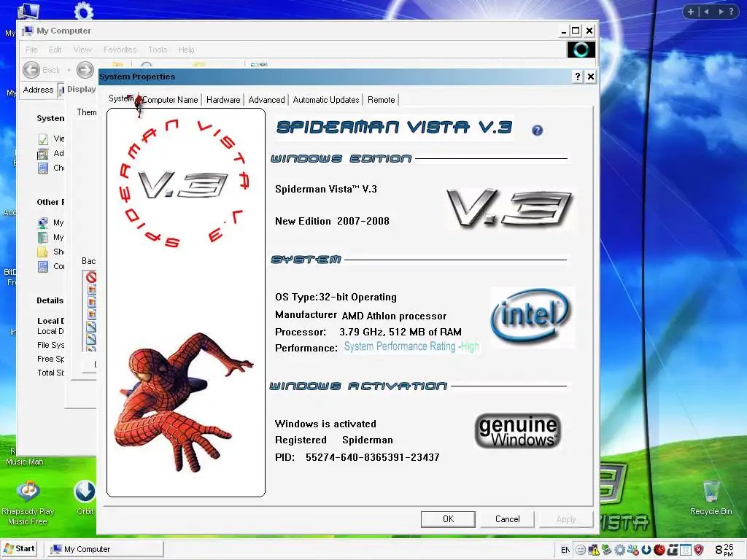Switch to the Advanced tab
The image size is (747, 560).
pyautogui.click(x=266, y=100)
